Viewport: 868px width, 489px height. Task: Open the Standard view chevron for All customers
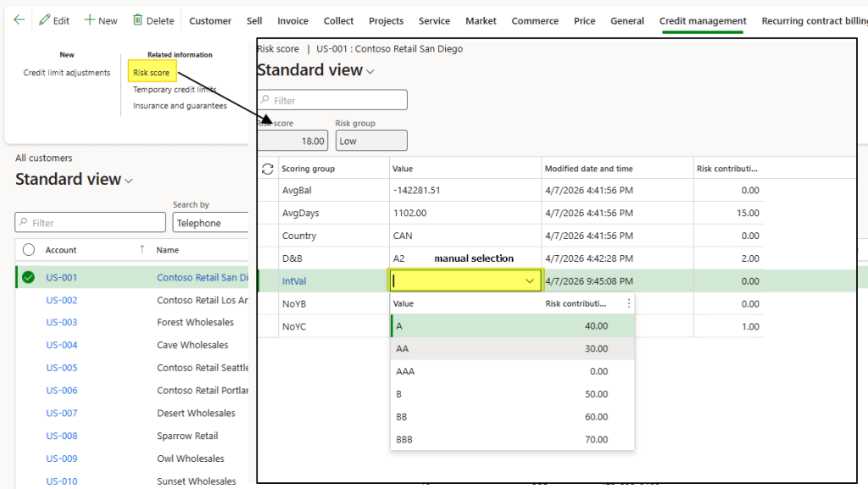[129, 181]
